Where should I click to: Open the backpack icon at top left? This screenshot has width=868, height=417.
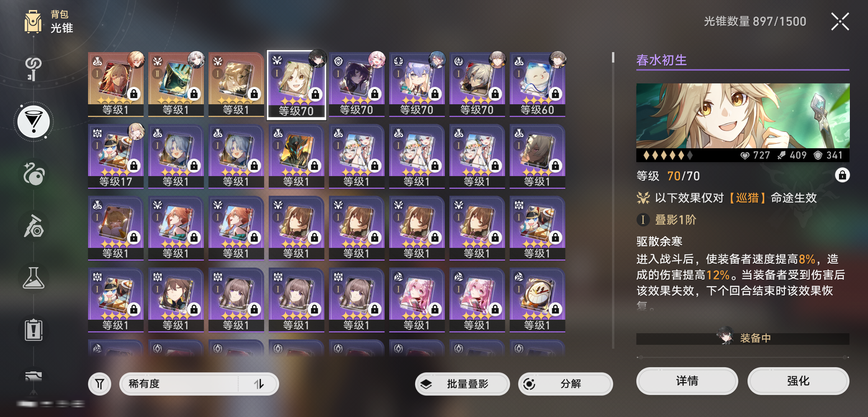click(x=33, y=22)
